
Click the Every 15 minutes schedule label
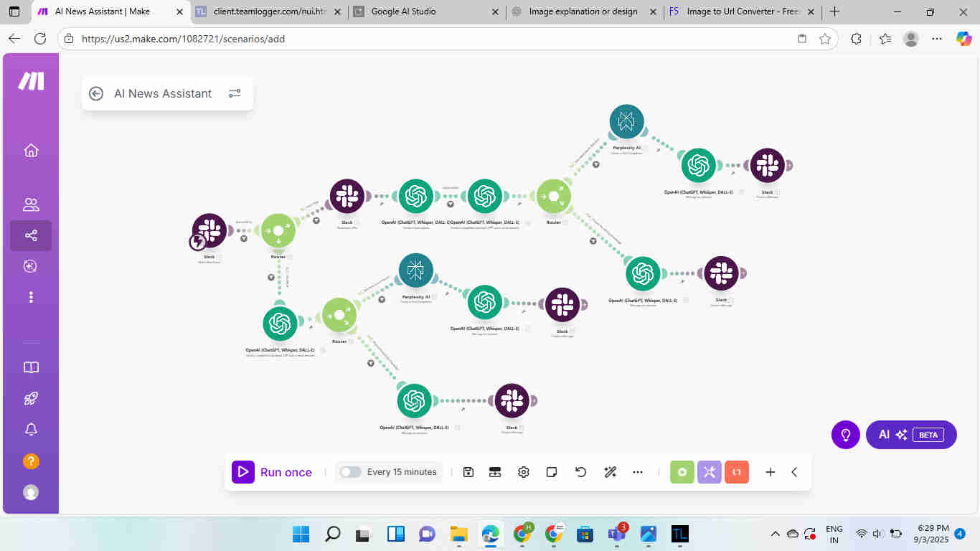(x=402, y=472)
